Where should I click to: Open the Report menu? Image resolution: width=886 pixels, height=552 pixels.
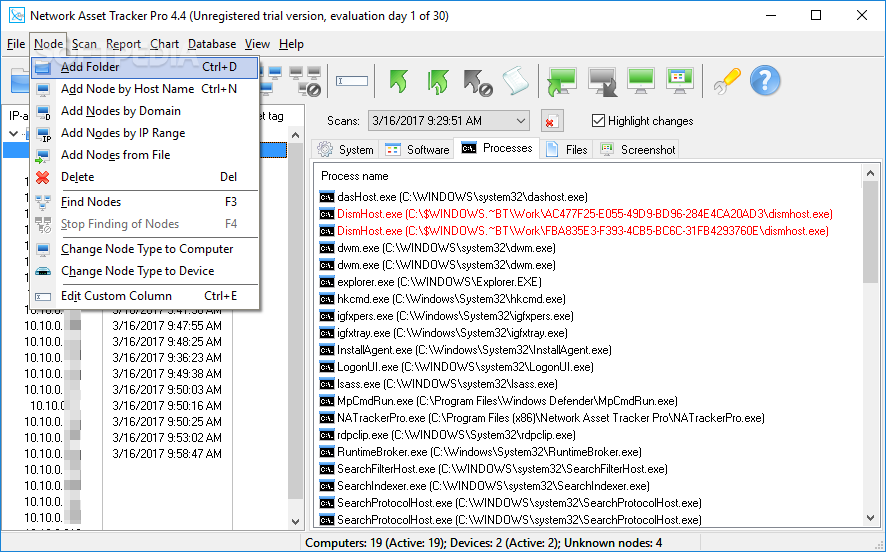[123, 44]
